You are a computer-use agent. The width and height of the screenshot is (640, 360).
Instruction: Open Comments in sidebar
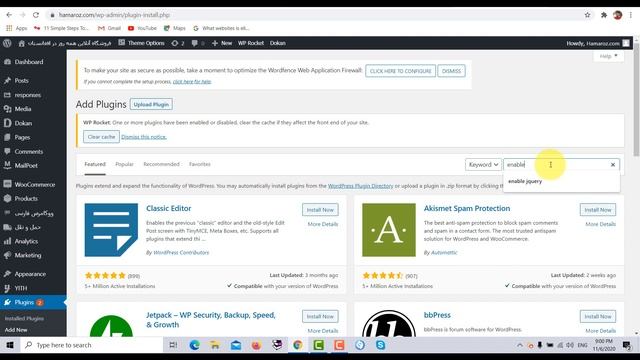[29, 151]
